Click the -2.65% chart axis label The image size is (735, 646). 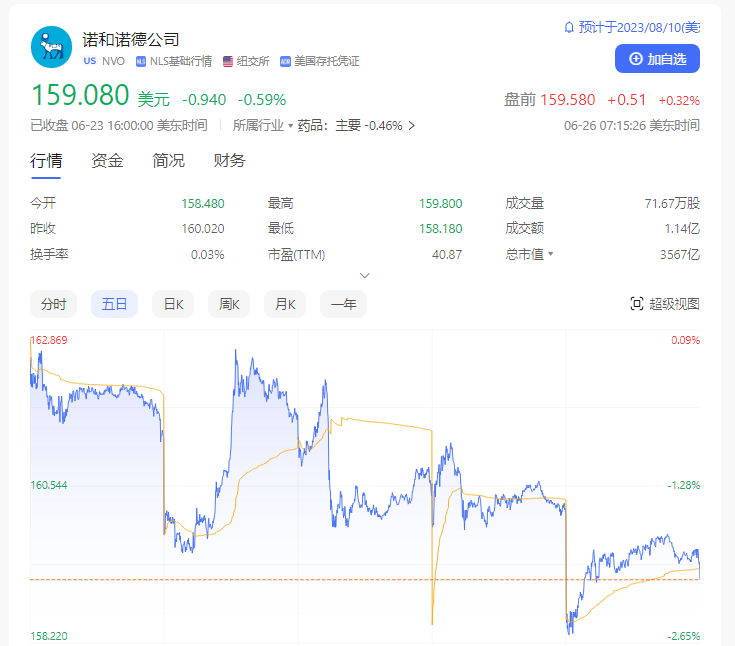click(x=683, y=636)
